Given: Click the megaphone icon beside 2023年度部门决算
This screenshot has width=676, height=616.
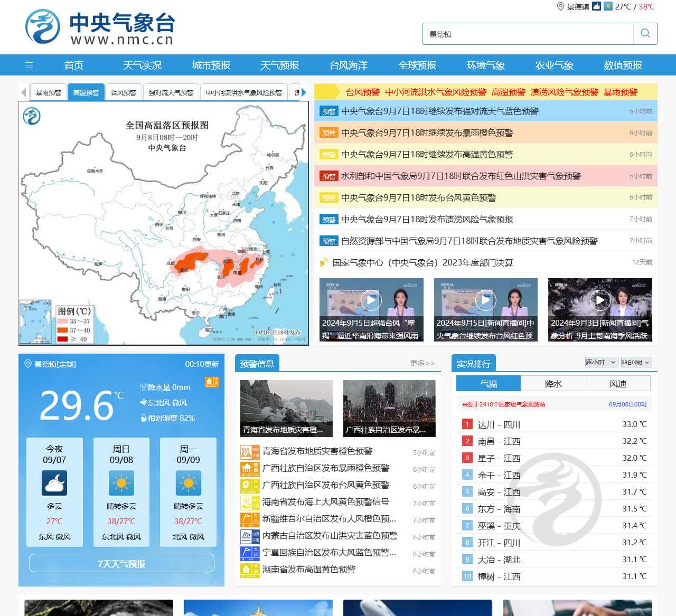Looking at the screenshot, I should (324, 262).
